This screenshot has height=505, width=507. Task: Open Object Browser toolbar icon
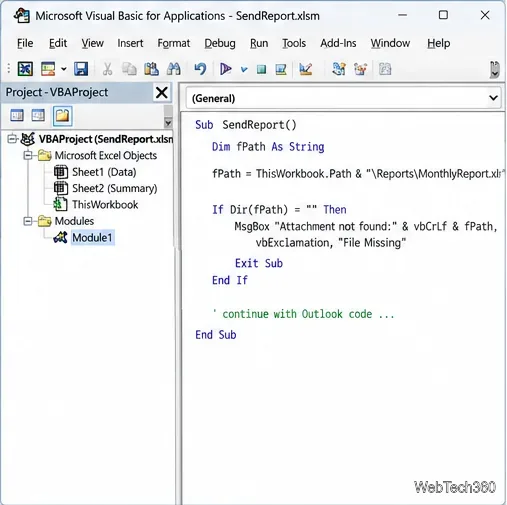click(x=360, y=69)
